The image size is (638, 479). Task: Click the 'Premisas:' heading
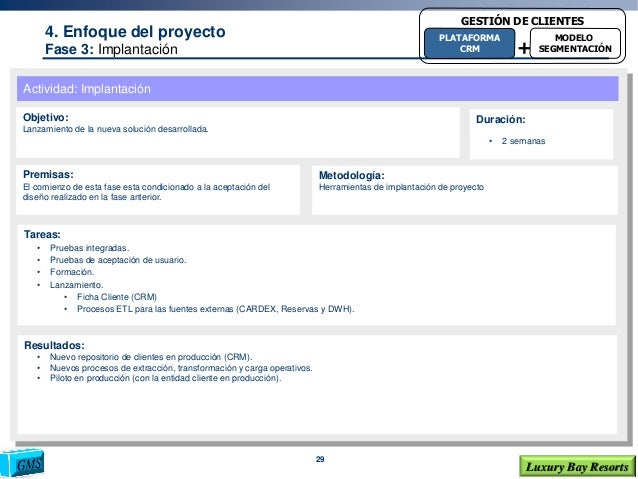coord(48,174)
